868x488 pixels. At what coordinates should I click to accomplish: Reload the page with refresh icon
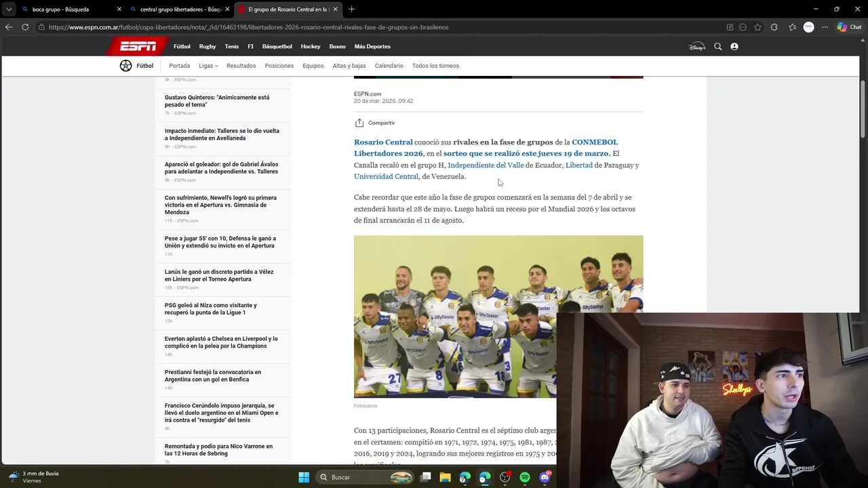click(25, 27)
